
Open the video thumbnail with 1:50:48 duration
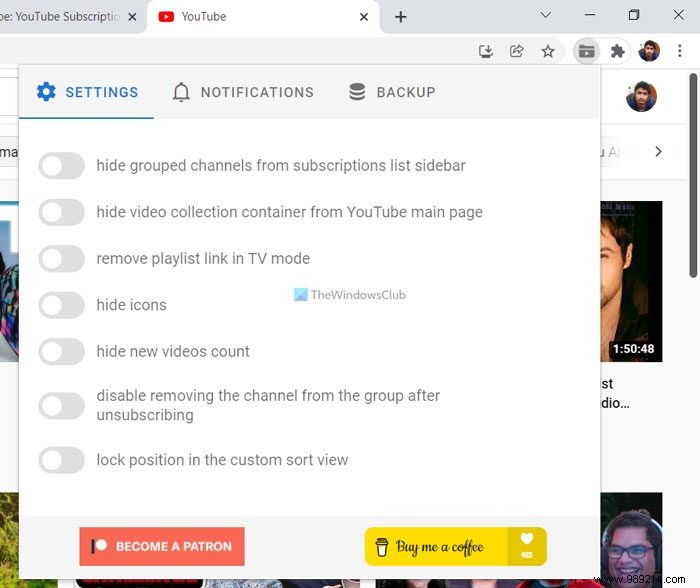tap(631, 281)
